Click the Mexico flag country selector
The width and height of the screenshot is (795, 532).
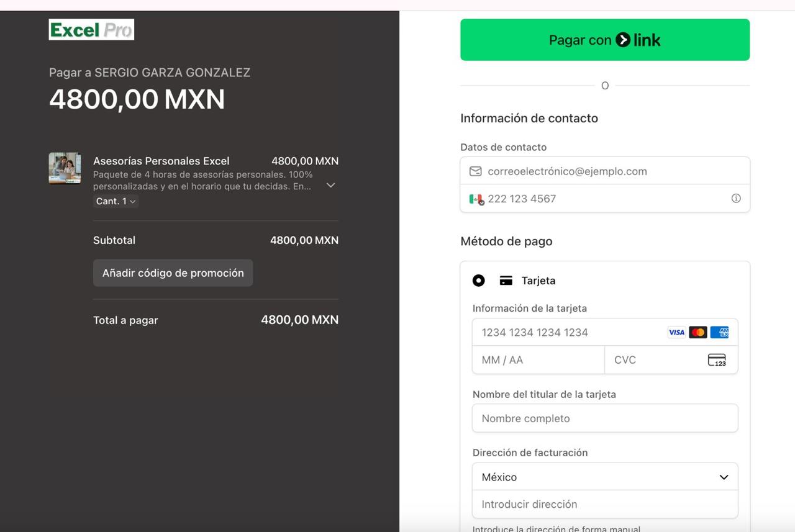coord(476,199)
